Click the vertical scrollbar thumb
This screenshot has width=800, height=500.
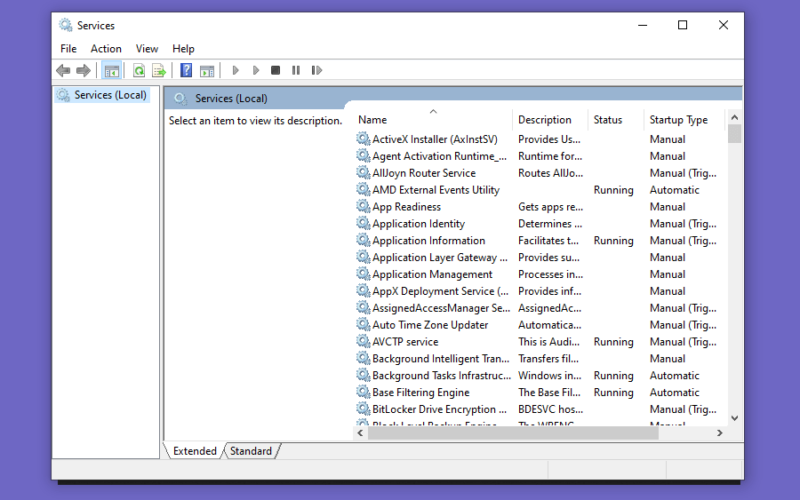pyautogui.click(x=735, y=134)
